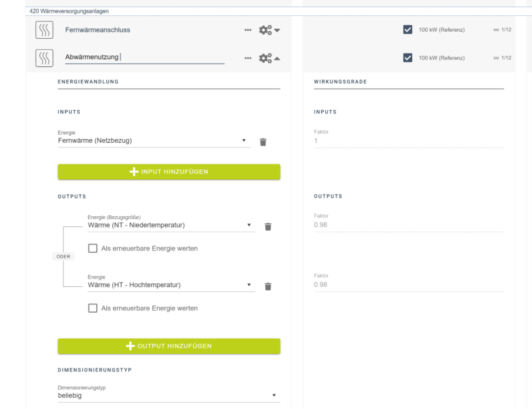Click the heat icon beside Fernwärmeanschluss
The height and width of the screenshot is (409, 532).
coord(44,30)
